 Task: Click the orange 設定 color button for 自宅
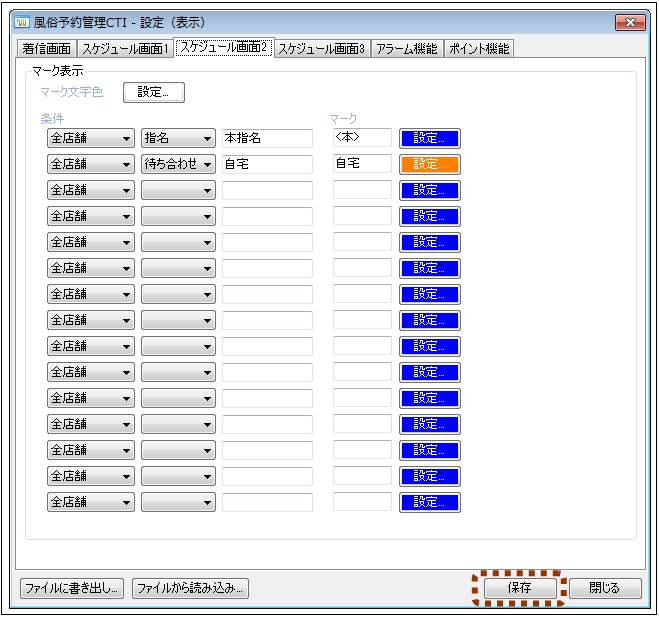(x=430, y=164)
